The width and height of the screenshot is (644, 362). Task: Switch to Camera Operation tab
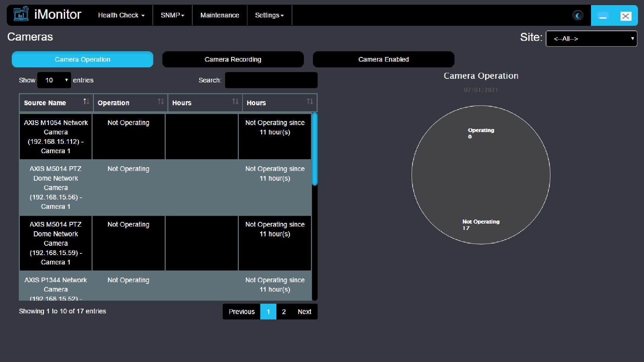point(83,59)
